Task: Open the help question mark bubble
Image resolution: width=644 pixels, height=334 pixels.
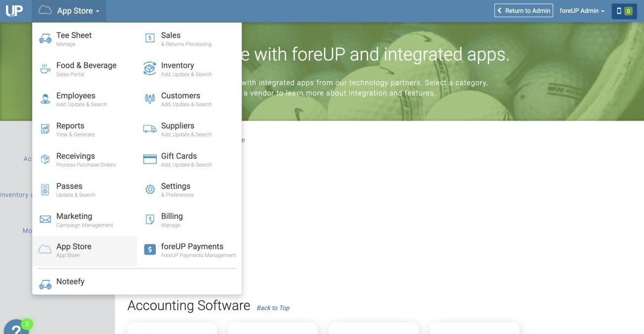Action: [16, 328]
